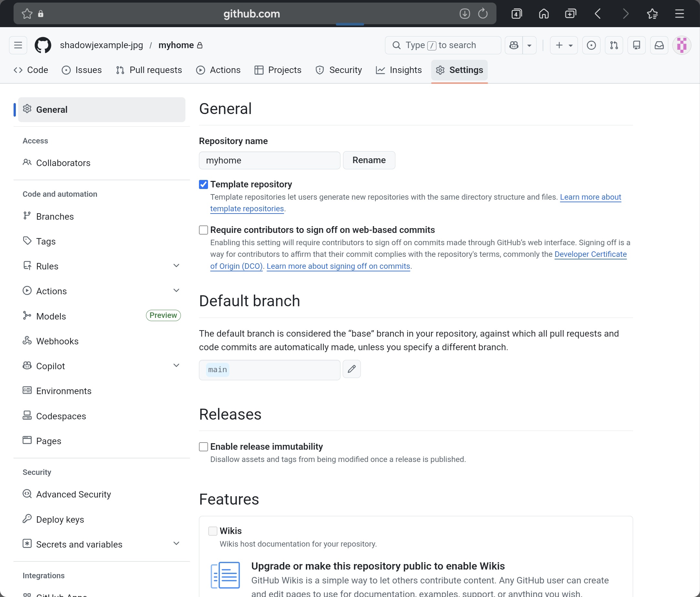Switch to the Insights tab

(x=399, y=70)
